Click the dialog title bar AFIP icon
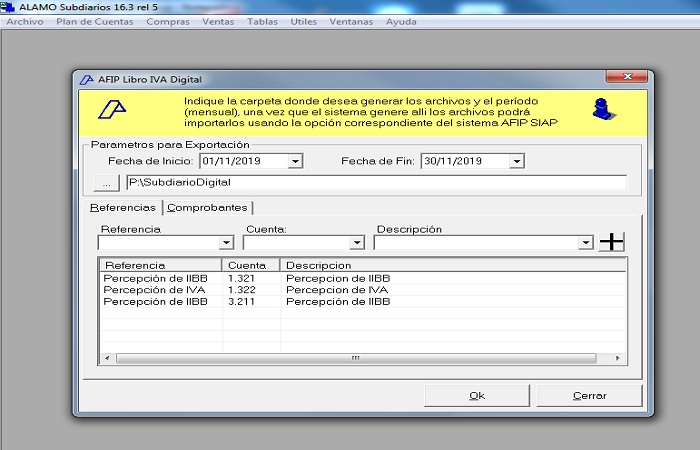The height and width of the screenshot is (450, 700). pyautogui.click(x=86, y=80)
